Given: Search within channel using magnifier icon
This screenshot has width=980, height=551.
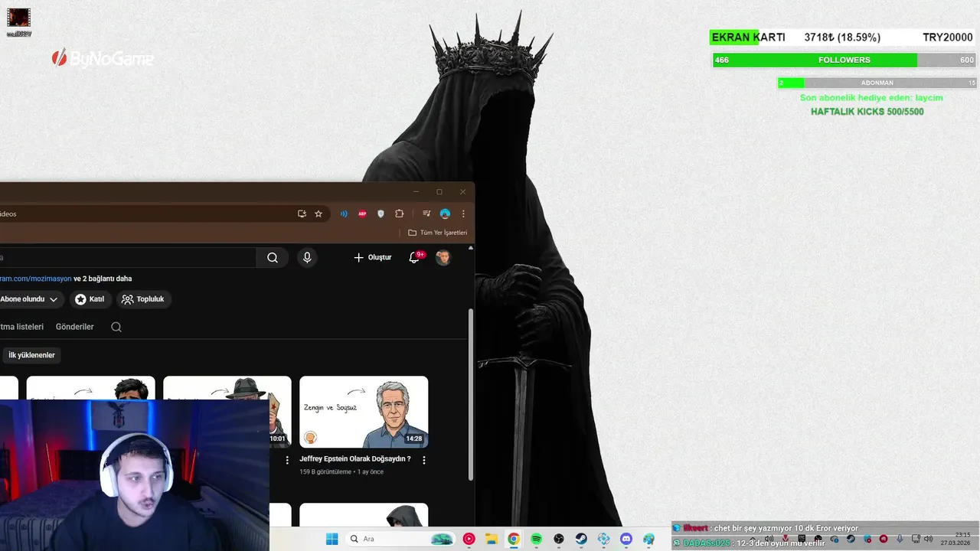Looking at the screenshot, I should 116,327.
